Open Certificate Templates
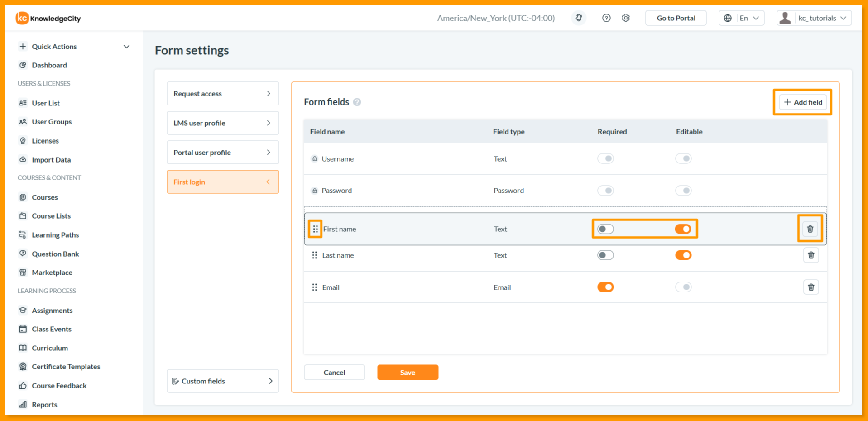Screen dimensions: 868x421 tap(66, 367)
